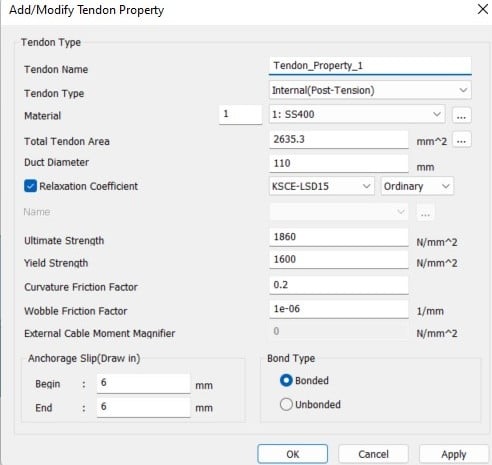Select the Bonded radio option
The width and height of the screenshot is (492, 465).
click(286, 380)
